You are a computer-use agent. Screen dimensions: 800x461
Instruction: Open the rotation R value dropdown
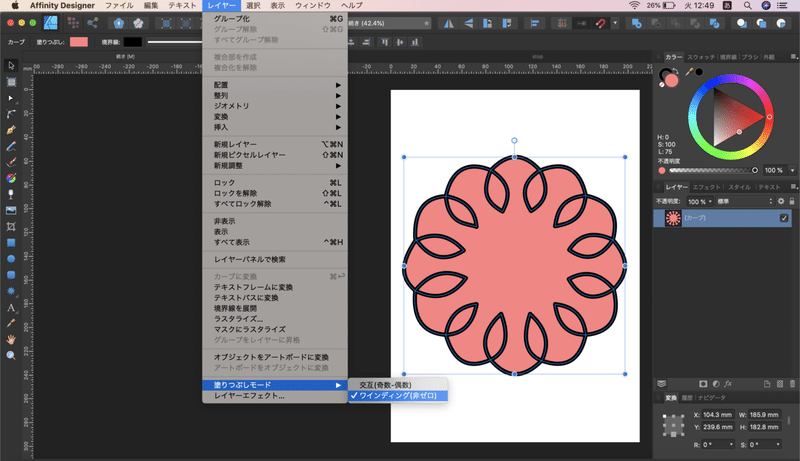(730, 443)
